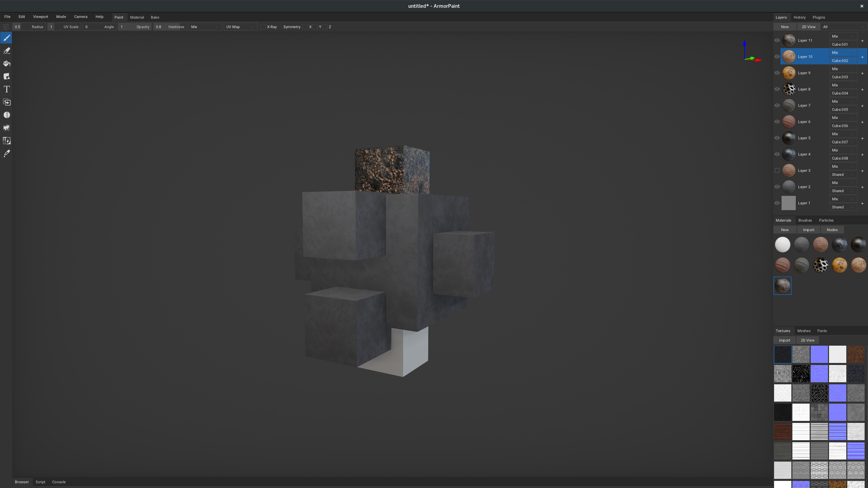
Task: Activate the Fill tool
Action: [x=6, y=63]
